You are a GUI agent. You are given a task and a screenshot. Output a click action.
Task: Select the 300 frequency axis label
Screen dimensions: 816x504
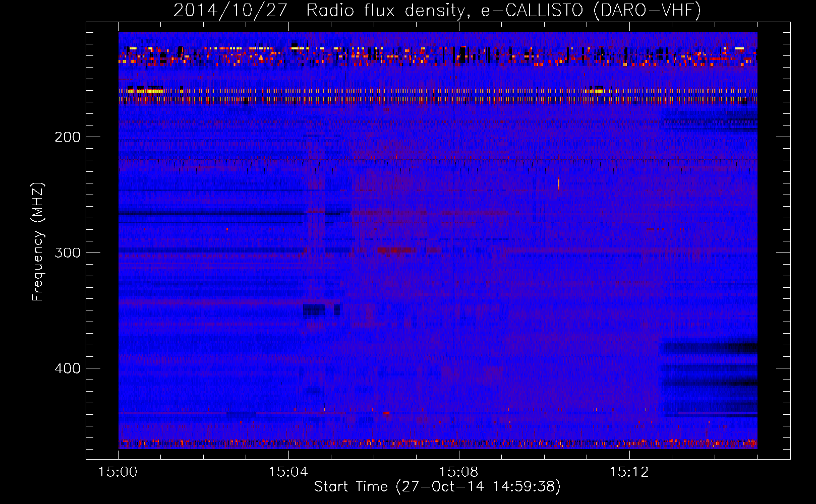tap(67, 253)
